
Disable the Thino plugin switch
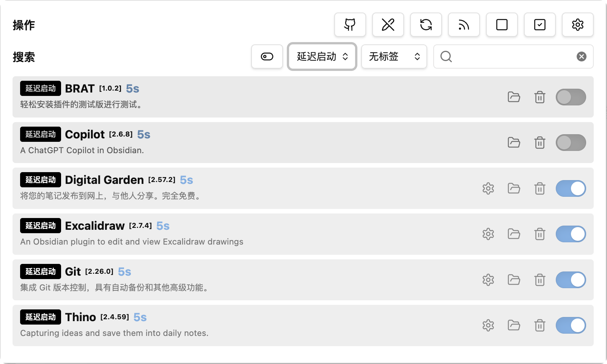(x=571, y=325)
